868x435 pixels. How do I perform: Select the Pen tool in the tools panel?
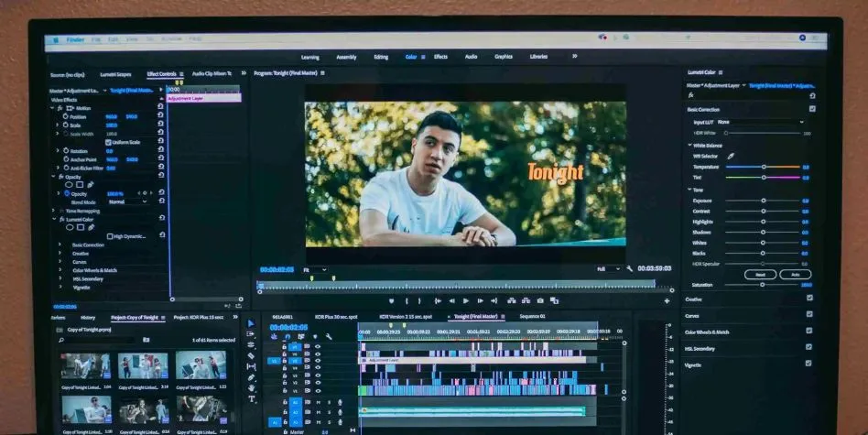(252, 377)
